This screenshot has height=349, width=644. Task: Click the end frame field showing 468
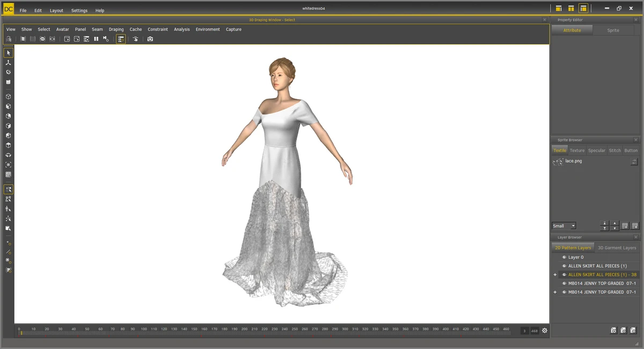pyautogui.click(x=535, y=331)
